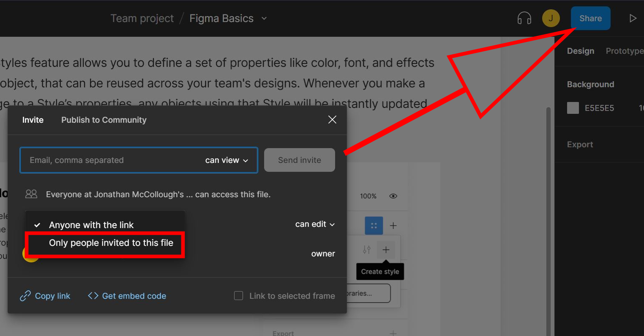This screenshot has height=336, width=644.
Task: Click the Copy link link
Action: pyautogui.click(x=45, y=296)
